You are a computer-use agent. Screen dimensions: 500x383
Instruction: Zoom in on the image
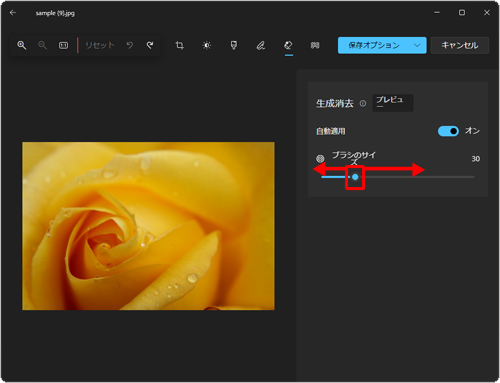(x=22, y=45)
